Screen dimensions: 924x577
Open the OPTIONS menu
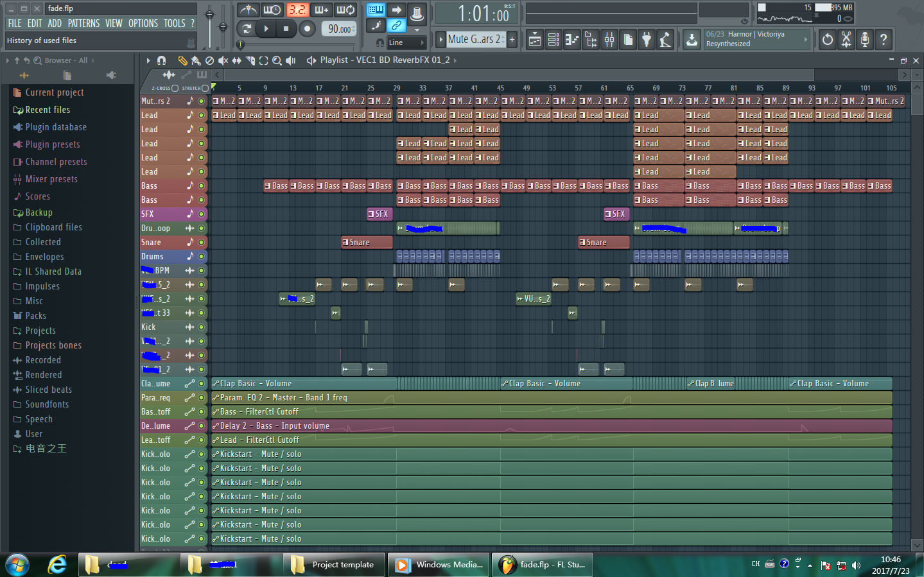click(143, 23)
